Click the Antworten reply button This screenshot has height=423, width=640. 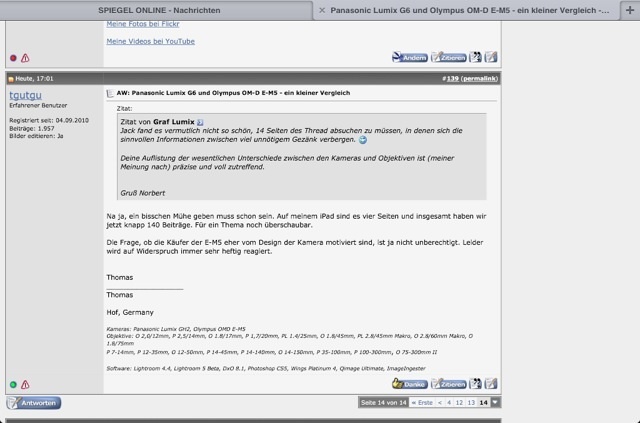(33, 402)
